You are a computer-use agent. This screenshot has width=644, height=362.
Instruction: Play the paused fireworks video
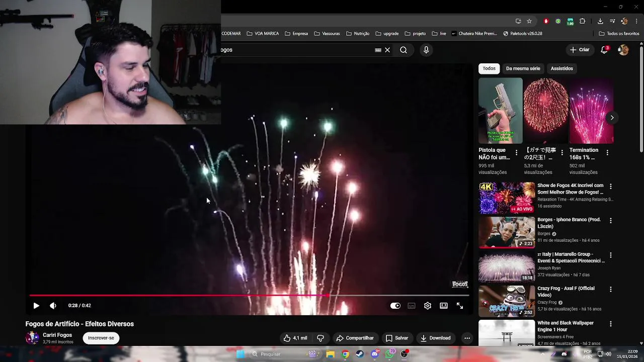[36, 306]
